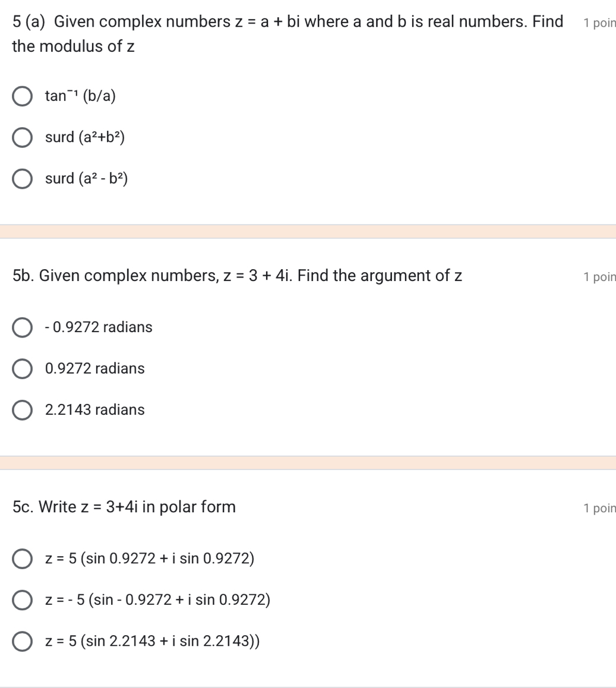This screenshot has height=688, width=616.
Task: Click the question 5b argument prompt text
Action: click(x=236, y=275)
